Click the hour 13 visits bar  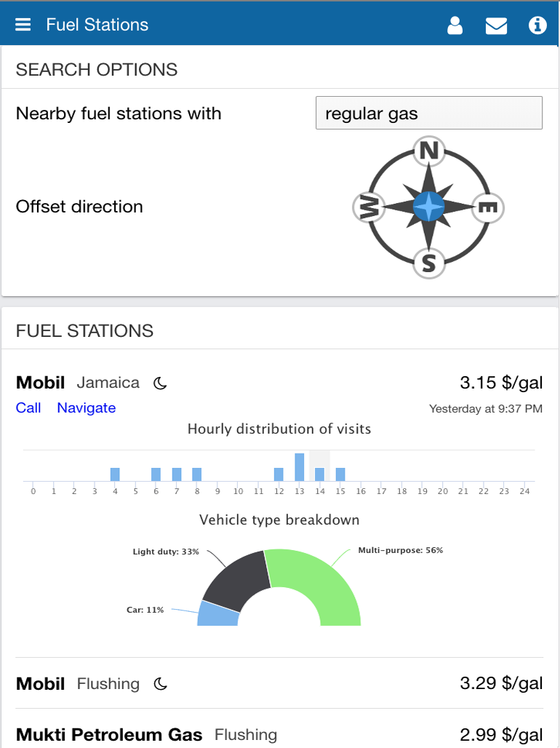(x=300, y=467)
